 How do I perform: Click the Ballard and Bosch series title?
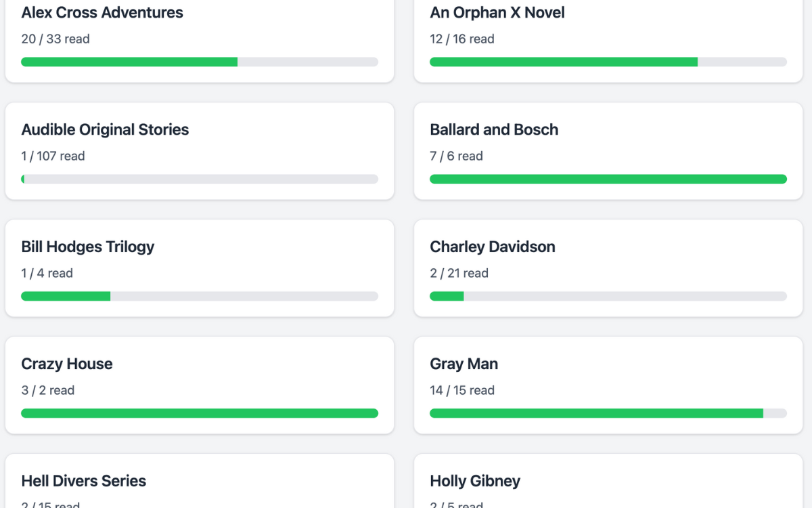(494, 129)
